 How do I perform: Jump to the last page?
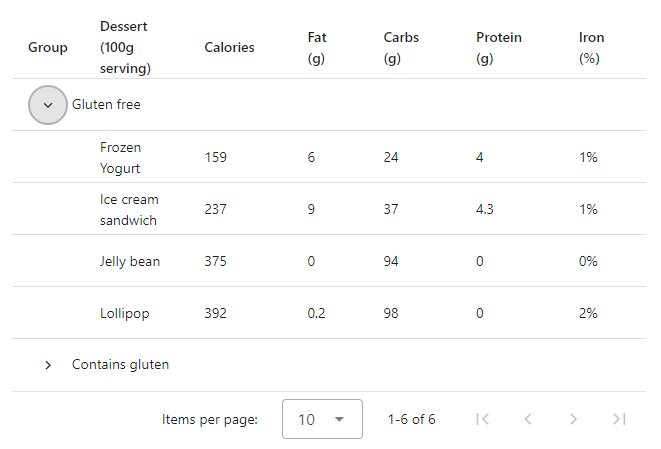[619, 419]
